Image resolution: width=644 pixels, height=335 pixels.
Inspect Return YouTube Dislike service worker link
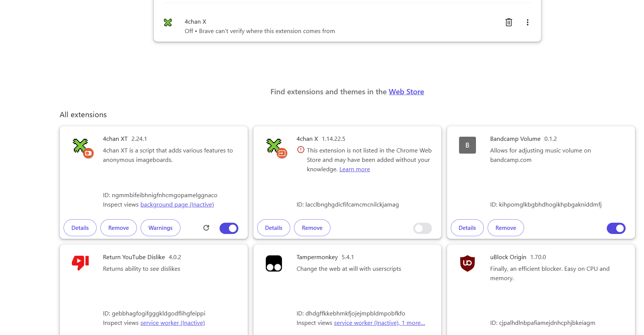(173, 323)
